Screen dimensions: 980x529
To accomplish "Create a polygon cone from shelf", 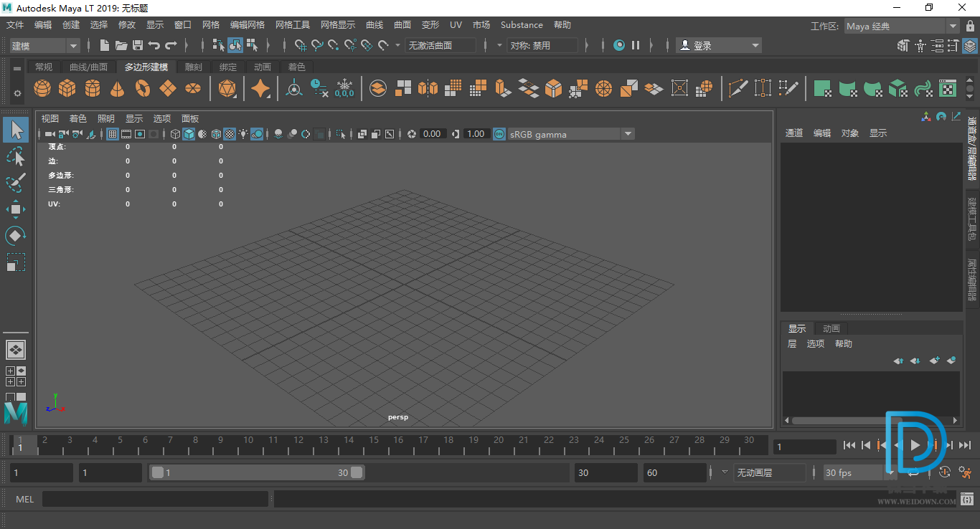I will coord(118,88).
